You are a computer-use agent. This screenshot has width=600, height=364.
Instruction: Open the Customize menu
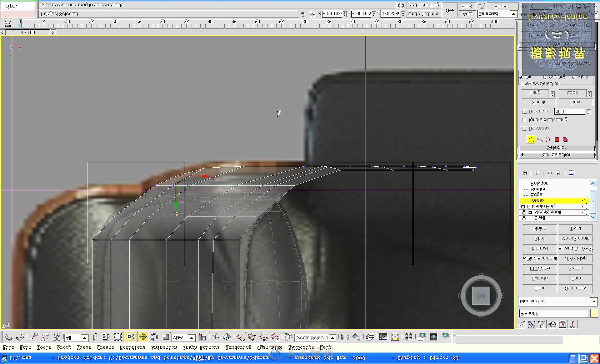[x=270, y=348]
